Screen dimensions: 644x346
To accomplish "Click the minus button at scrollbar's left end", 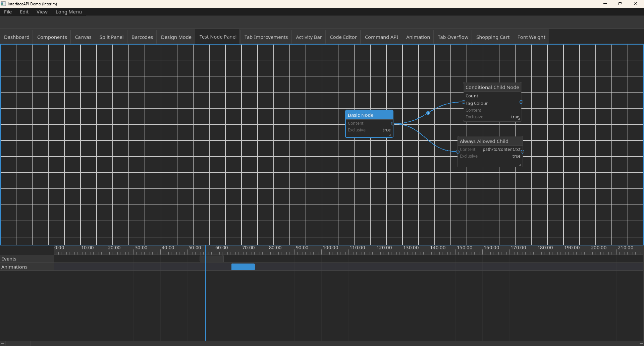I will point(3,343).
